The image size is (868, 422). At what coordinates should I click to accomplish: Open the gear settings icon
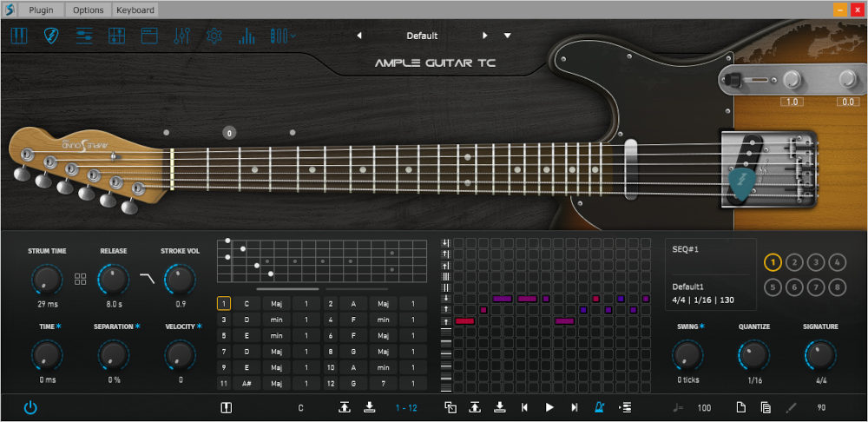pyautogui.click(x=214, y=36)
